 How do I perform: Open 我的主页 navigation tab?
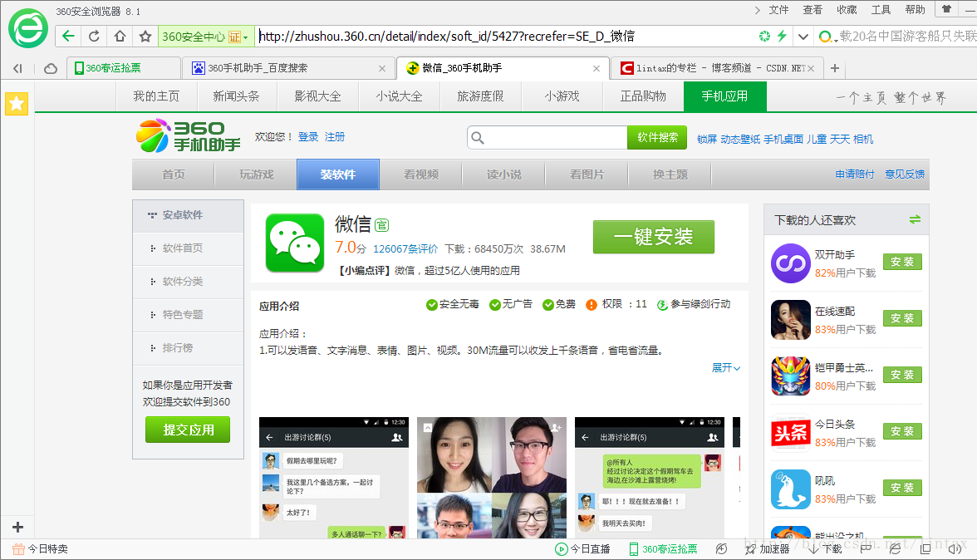[156, 96]
